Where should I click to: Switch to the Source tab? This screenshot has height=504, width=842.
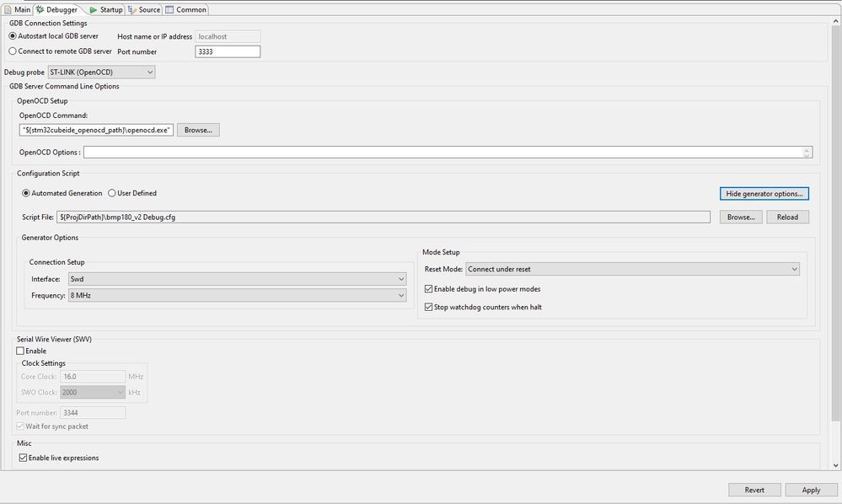tap(144, 9)
